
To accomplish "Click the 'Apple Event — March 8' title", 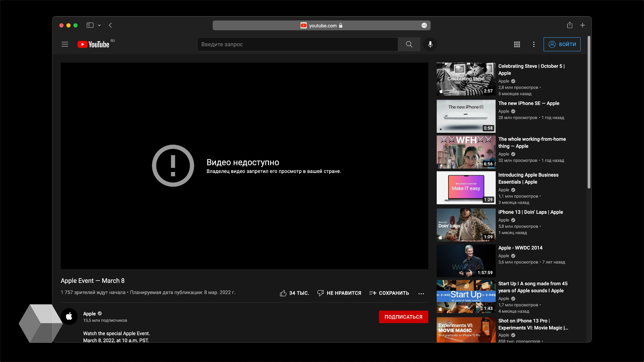I will (93, 281).
